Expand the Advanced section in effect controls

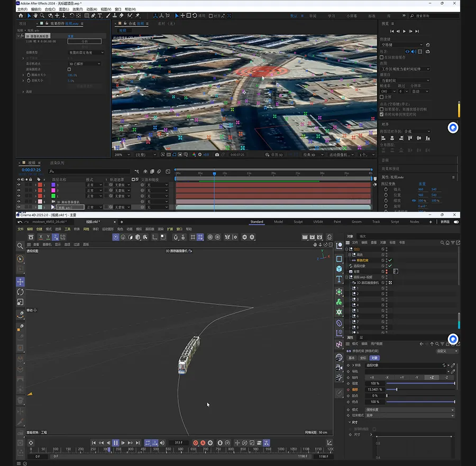coord(23,91)
